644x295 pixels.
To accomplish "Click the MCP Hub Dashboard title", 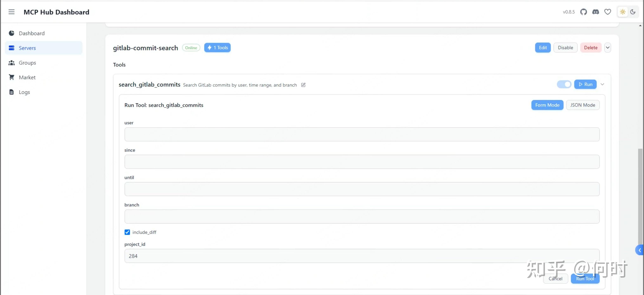I will [57, 12].
